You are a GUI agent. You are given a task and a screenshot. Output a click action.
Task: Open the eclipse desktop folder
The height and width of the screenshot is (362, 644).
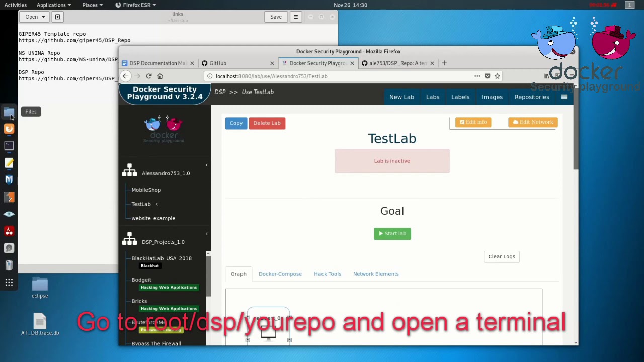(x=40, y=288)
